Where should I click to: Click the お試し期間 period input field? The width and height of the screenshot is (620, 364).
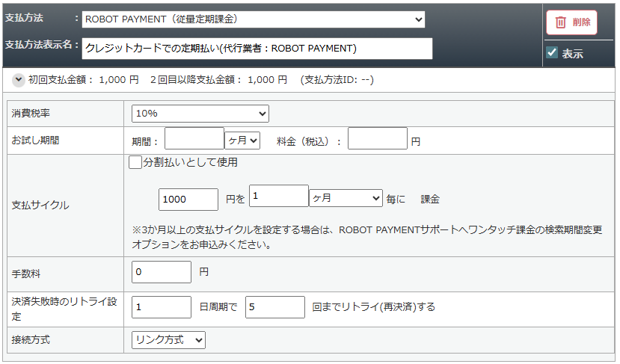(194, 139)
